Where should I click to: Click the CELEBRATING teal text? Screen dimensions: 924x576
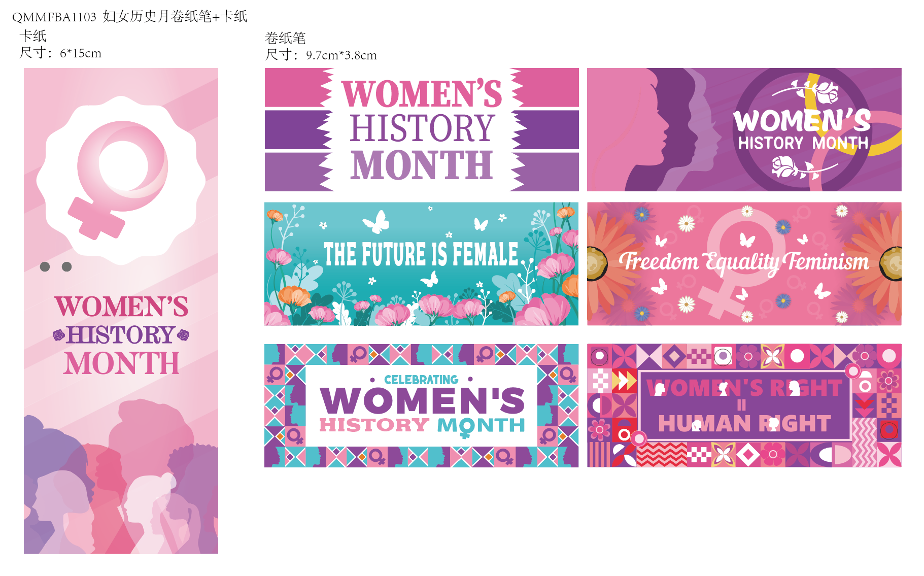click(x=421, y=380)
